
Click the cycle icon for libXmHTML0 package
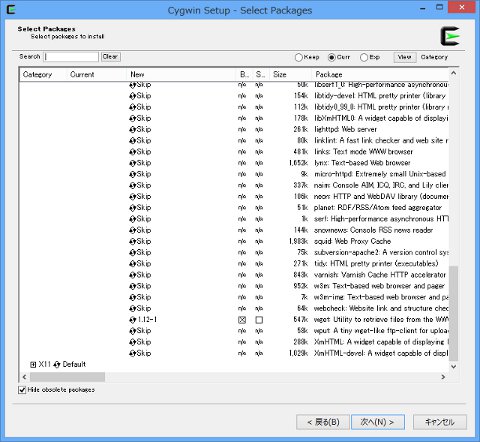point(133,118)
